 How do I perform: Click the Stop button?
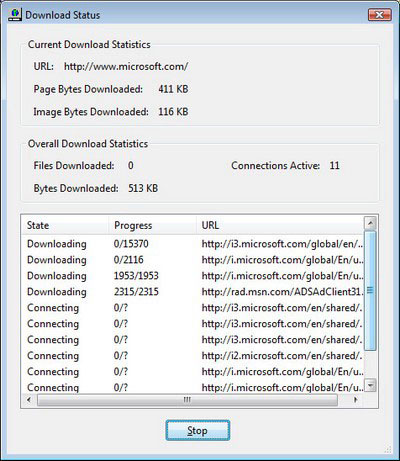pos(198,430)
